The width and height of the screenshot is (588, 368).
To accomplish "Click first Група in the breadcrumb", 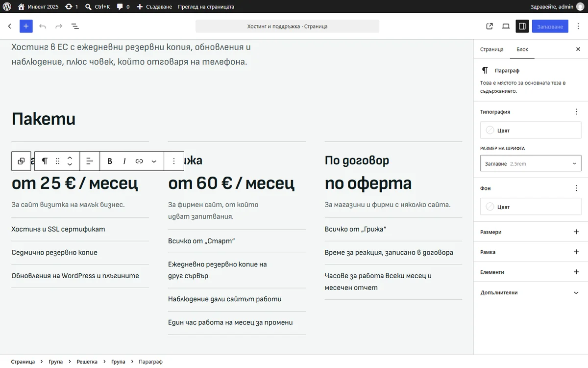I will pos(56,362).
